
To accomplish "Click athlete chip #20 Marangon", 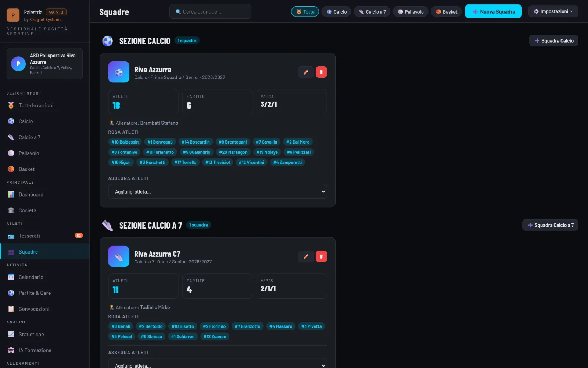I will tap(233, 152).
